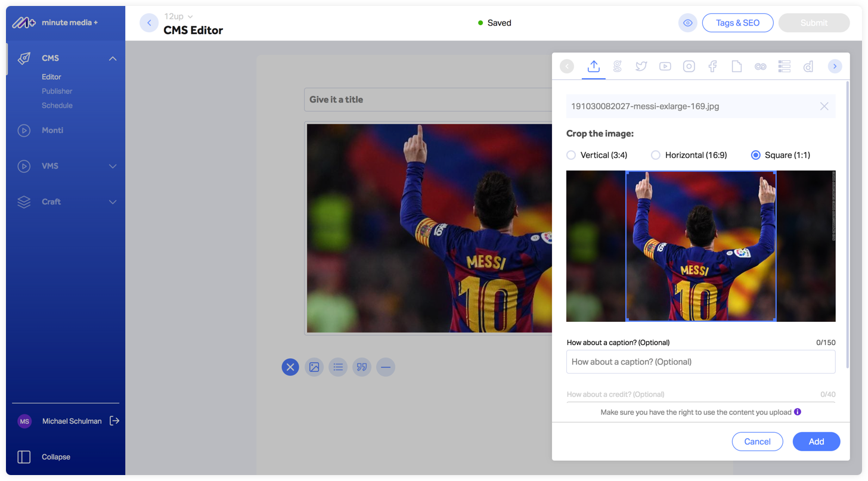Select the upload tab icon
Screen dimensions: 868x481
(593, 67)
